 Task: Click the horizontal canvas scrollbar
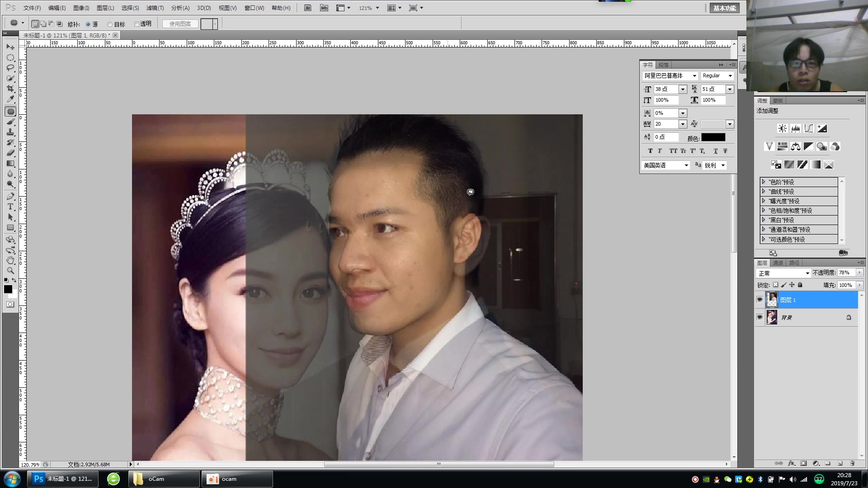439,464
